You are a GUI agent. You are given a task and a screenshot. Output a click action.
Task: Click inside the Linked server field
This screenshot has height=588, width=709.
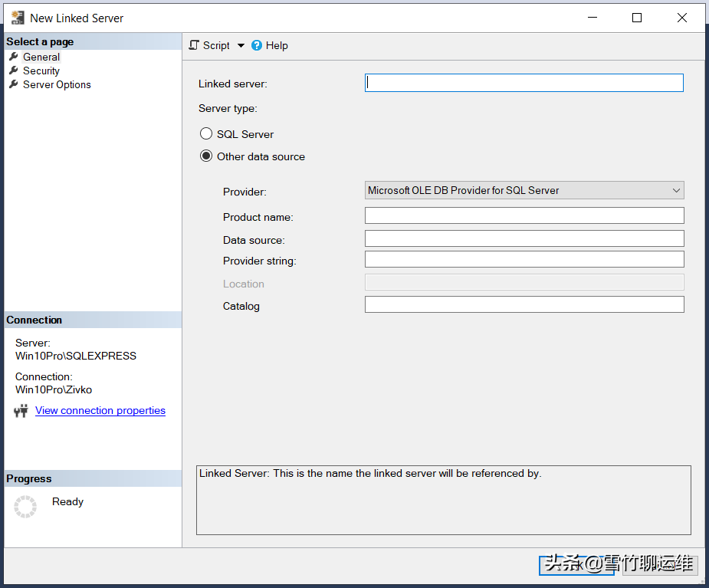tap(524, 82)
